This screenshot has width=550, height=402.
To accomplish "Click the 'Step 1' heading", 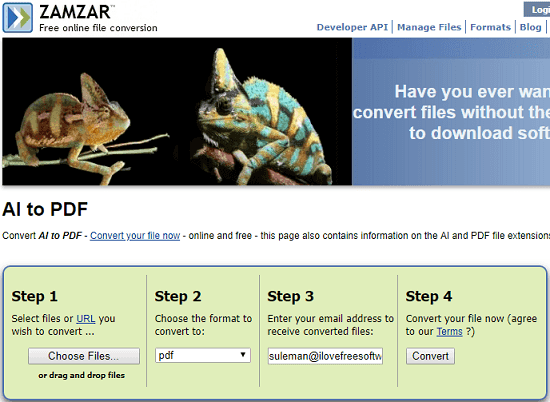I will point(34,296).
